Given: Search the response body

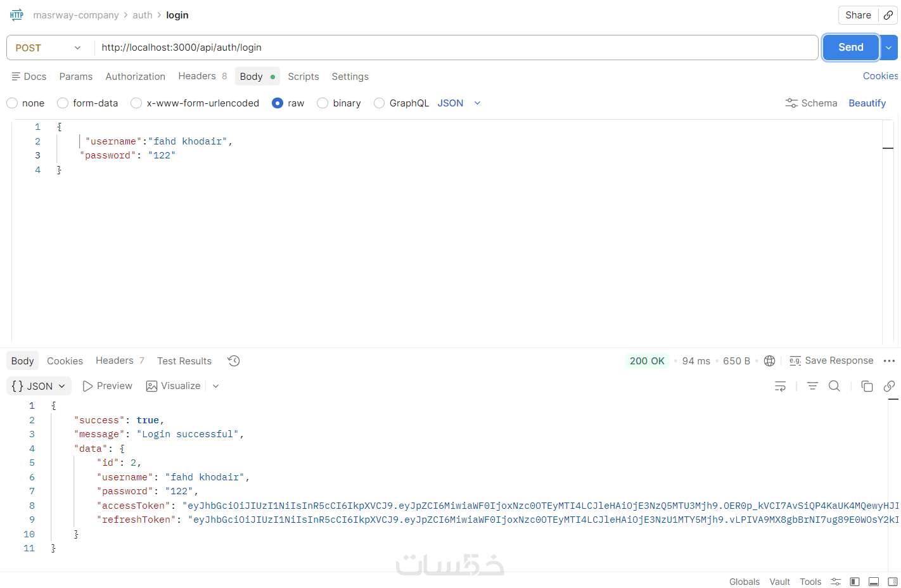Looking at the screenshot, I should tap(834, 386).
